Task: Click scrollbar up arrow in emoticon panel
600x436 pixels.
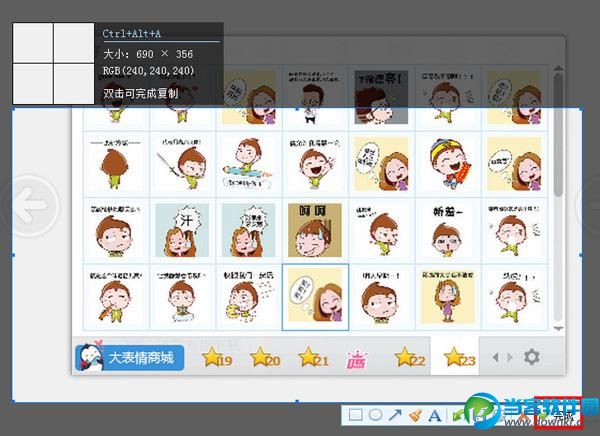Action: 558,68
